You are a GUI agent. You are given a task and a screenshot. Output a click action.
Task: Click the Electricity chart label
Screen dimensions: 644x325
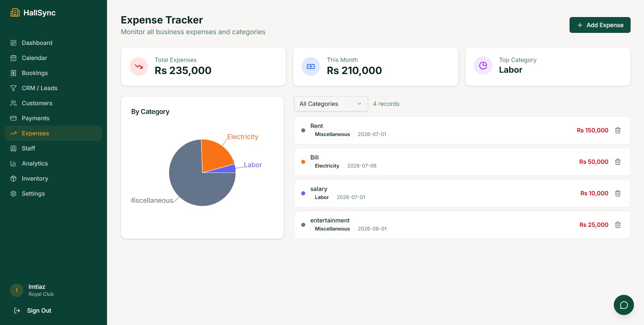point(243,137)
